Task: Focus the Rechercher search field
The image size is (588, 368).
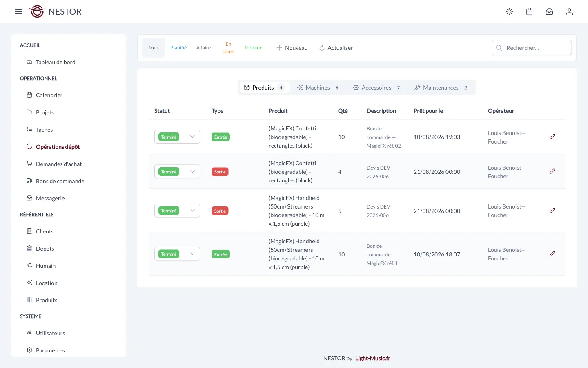Action: tap(532, 48)
